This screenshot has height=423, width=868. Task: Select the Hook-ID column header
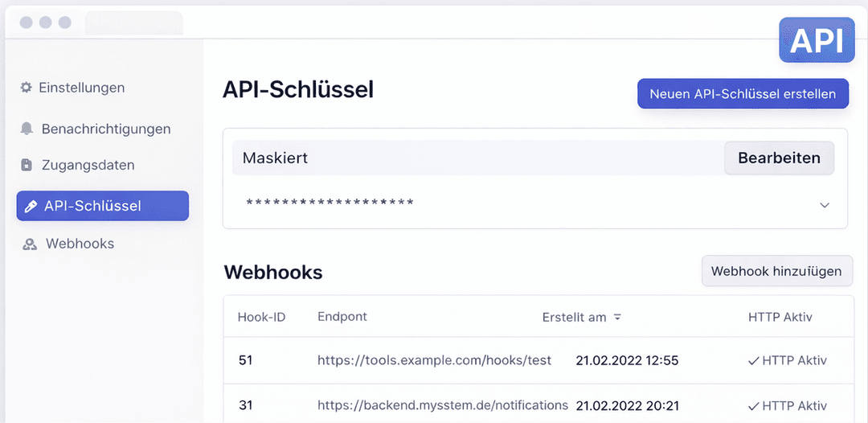click(261, 317)
